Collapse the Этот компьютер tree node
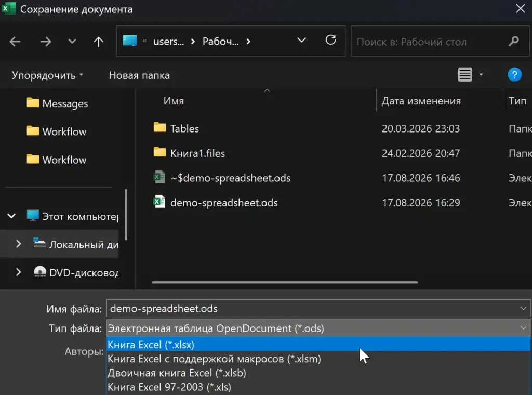Screen dimensions: 532x395 pyautogui.click(x=11, y=216)
